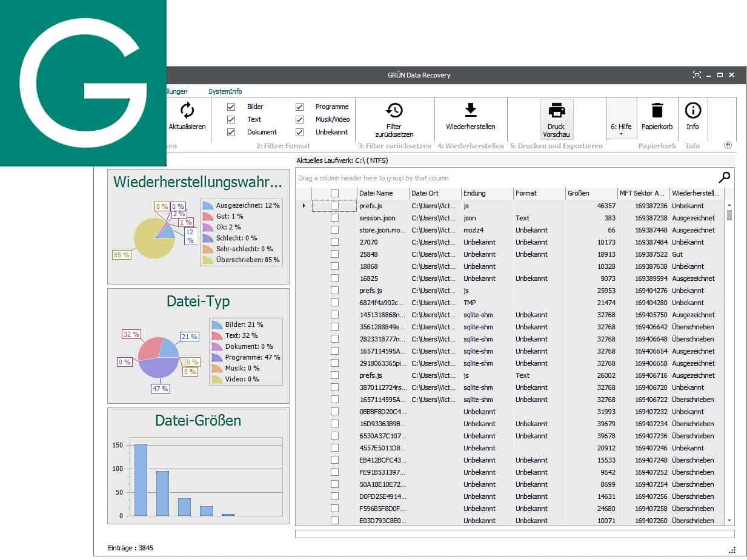The image size is (747, 560).
Task: Collapse the ribbon with the up-arrow icon
Action: (728, 145)
